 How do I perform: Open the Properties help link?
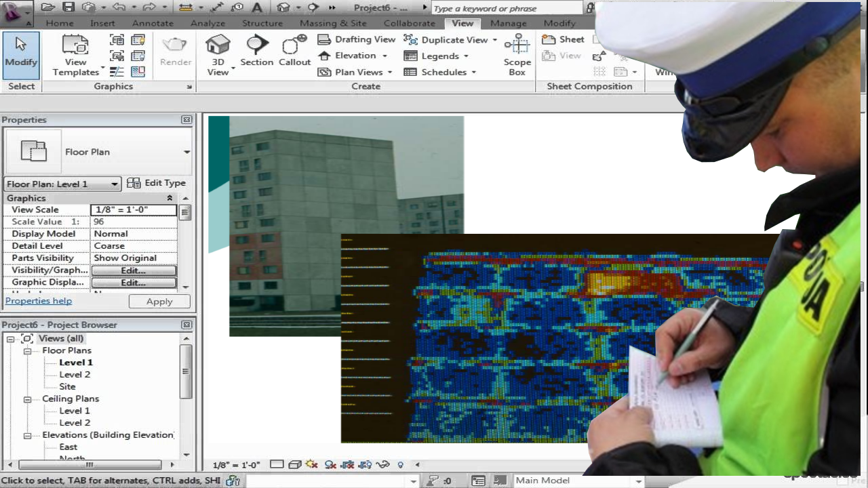(39, 301)
